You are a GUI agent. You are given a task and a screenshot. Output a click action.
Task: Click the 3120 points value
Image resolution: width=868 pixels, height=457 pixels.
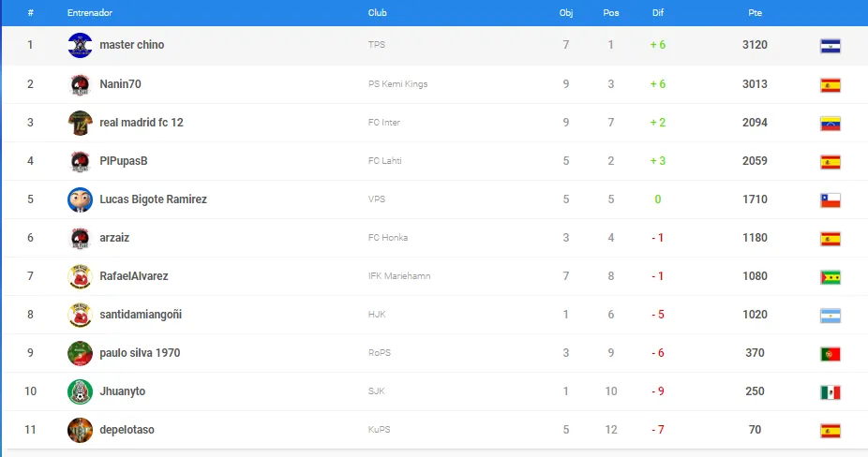pos(756,45)
